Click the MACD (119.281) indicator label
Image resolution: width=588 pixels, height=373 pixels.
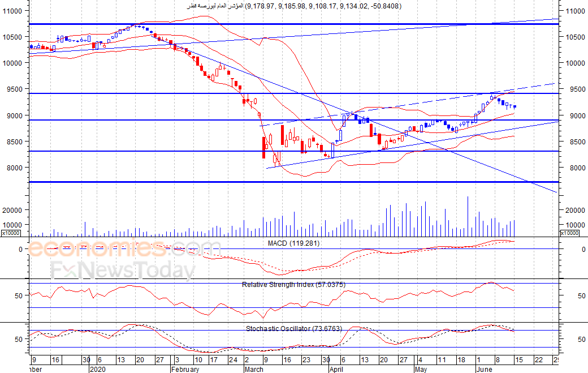293,243
